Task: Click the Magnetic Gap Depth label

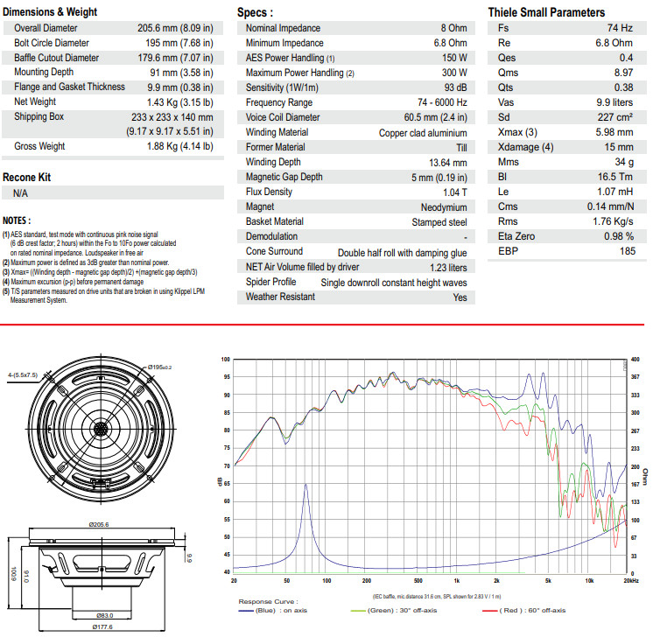Action: 284,177
